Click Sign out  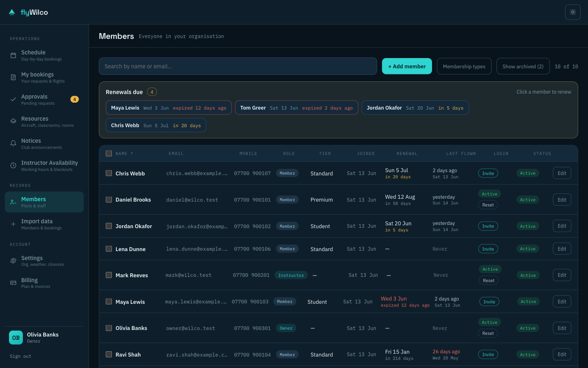pyautogui.click(x=20, y=356)
